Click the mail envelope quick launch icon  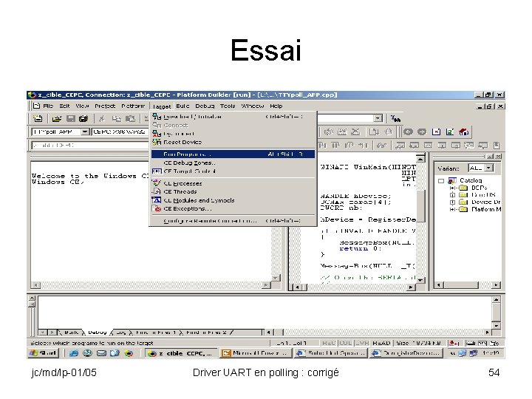(x=101, y=353)
